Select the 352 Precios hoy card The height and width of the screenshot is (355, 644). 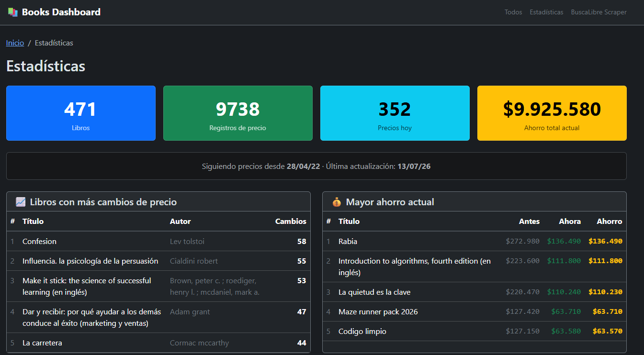pyautogui.click(x=395, y=113)
